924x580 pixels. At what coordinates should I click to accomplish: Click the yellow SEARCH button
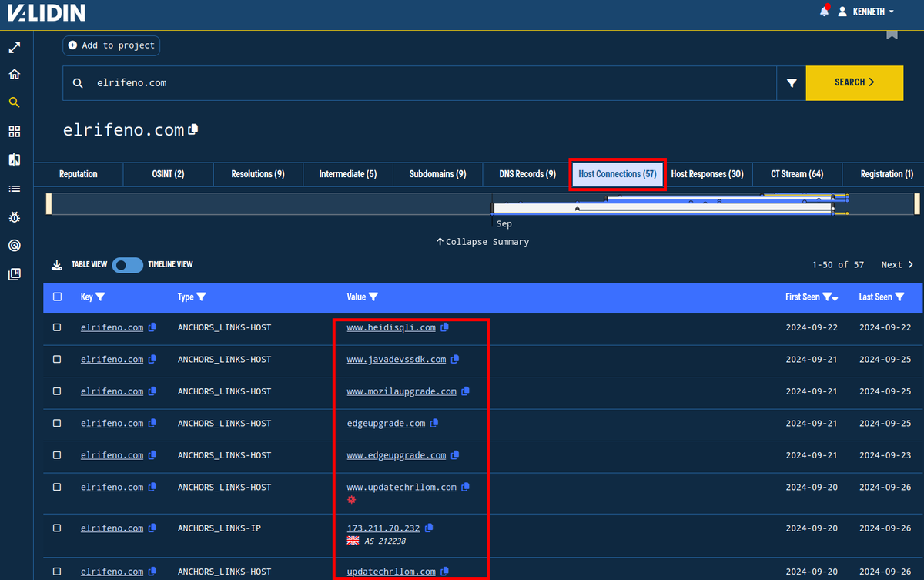click(x=855, y=82)
